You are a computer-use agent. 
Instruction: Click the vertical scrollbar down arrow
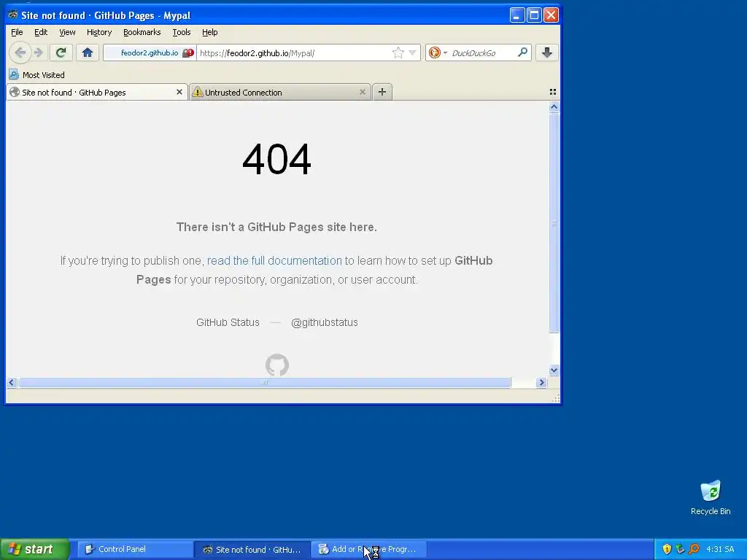tap(554, 370)
